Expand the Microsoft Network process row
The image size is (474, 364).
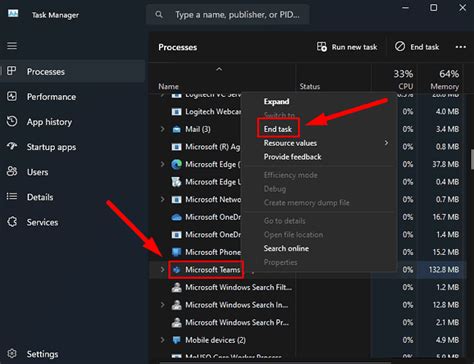coord(162,199)
